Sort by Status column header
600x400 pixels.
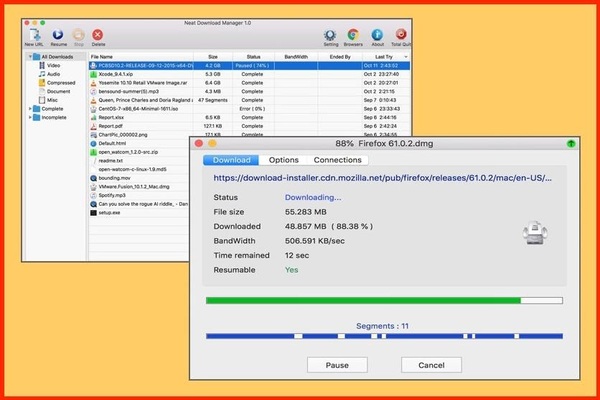(x=253, y=57)
